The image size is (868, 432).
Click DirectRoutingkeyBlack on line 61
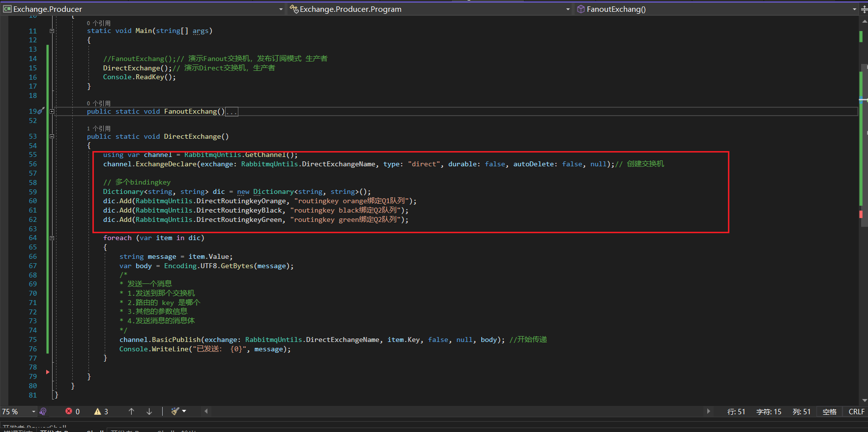tap(239, 211)
